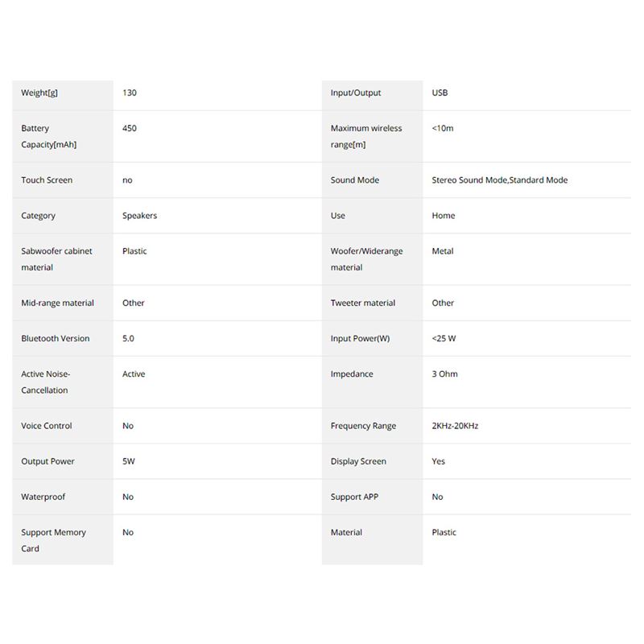Select the Bluetooth Version value 5.0
Image resolution: width=644 pixels, height=644 pixels.
[128, 338]
